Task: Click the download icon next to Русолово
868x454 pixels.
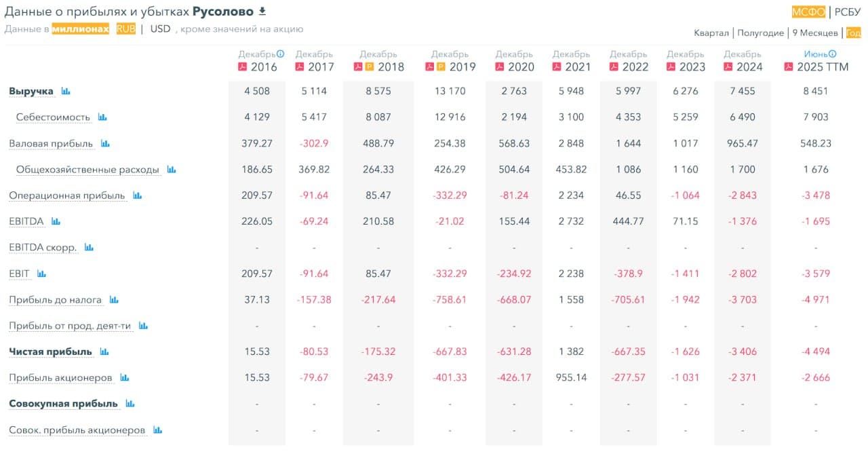Action: click(263, 12)
